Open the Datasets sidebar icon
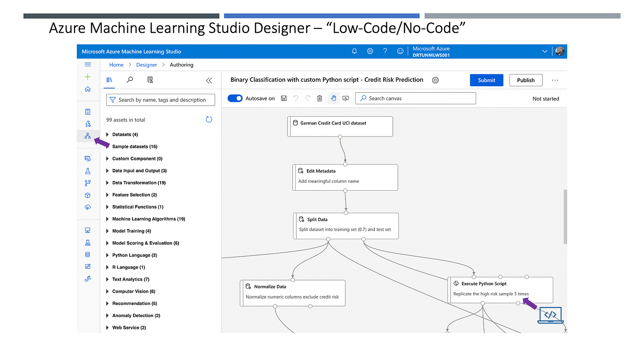The width and height of the screenshot is (644, 362). click(88, 159)
